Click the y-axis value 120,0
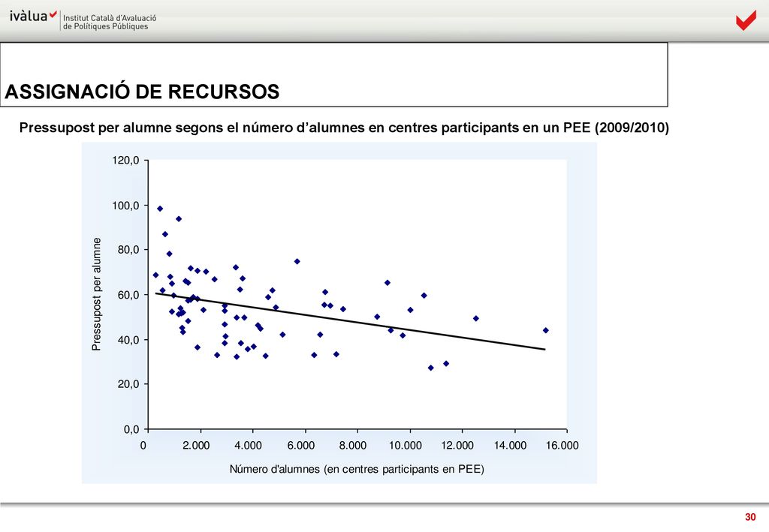Viewport: 769px width, 532px height. point(125,161)
